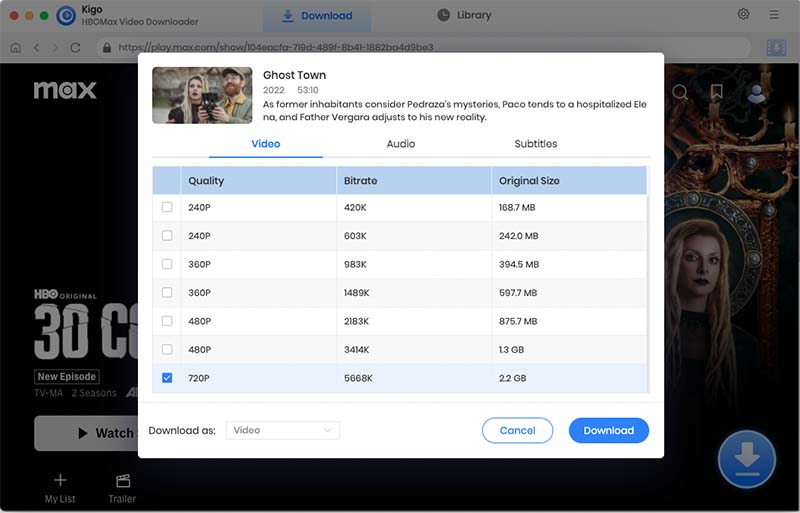This screenshot has width=800, height=513.
Task: Click the Watch play button
Action: pyautogui.click(x=86, y=433)
